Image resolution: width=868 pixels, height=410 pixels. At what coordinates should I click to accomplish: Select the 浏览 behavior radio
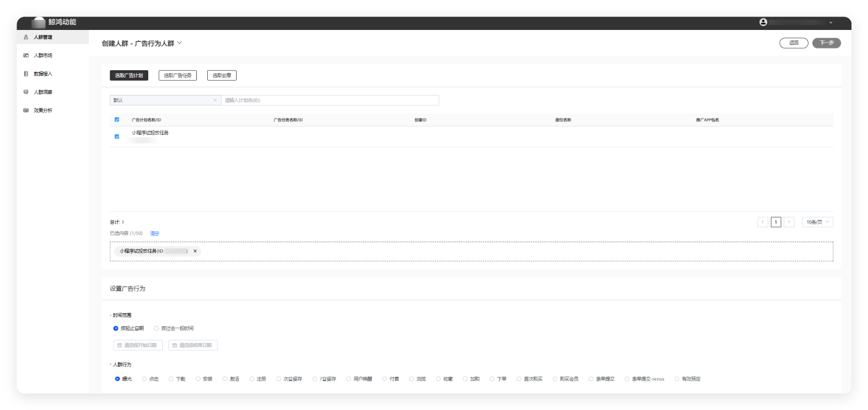417,379
